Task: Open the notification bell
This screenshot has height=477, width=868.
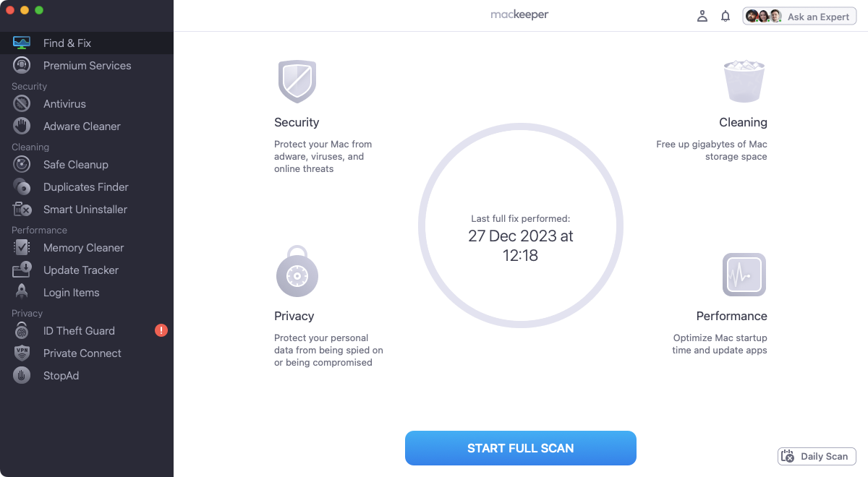Action: [x=726, y=15]
